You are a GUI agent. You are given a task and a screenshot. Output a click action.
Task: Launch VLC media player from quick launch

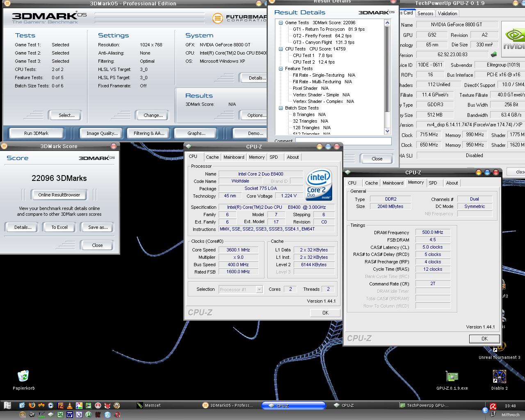tap(70, 405)
